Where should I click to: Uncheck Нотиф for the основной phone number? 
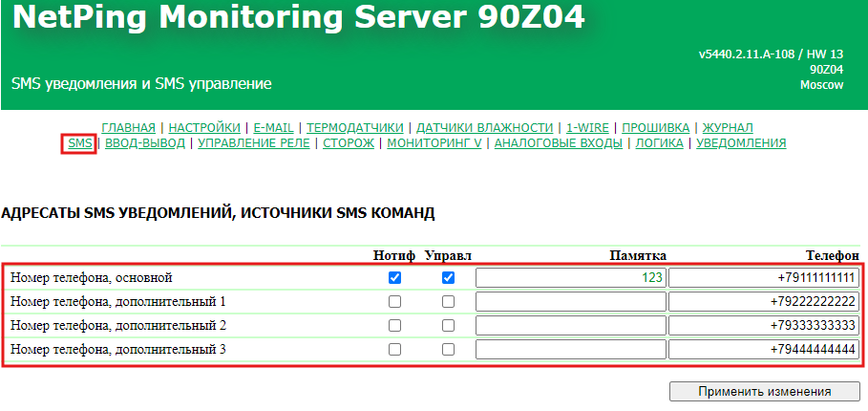point(395,278)
